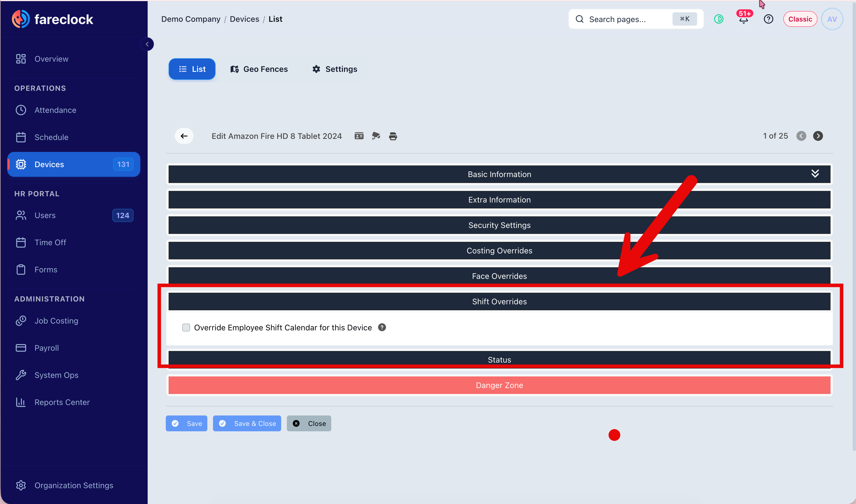
Task: Click the Save & Close button
Action: pyautogui.click(x=247, y=423)
